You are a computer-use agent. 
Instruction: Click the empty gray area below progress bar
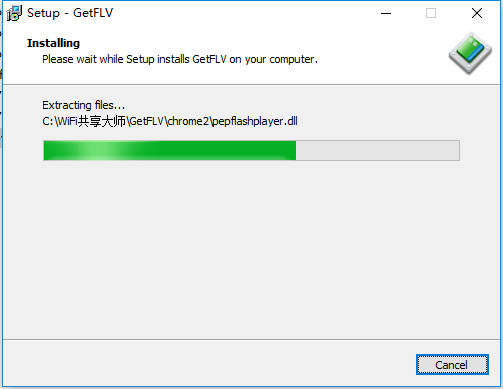click(x=251, y=250)
